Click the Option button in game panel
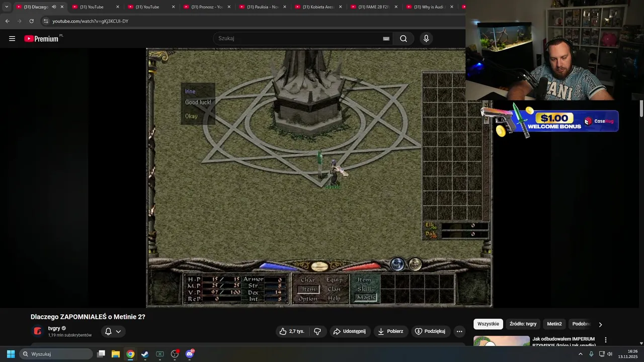Screen dimensions: 644x362 [308, 298]
